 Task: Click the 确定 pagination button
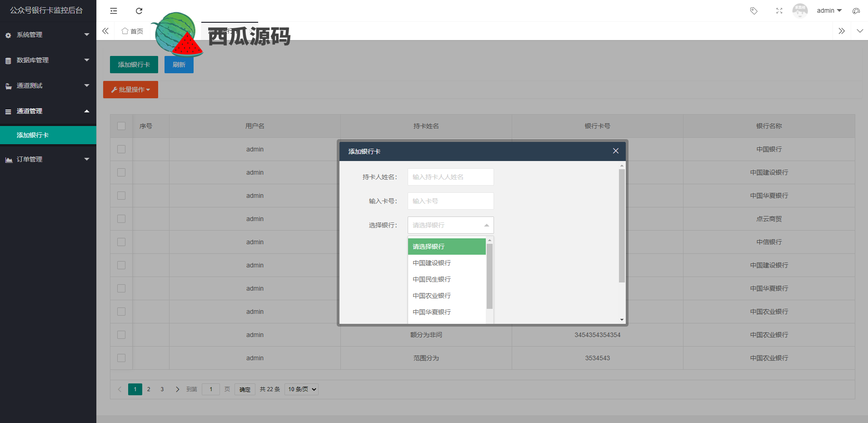point(245,389)
